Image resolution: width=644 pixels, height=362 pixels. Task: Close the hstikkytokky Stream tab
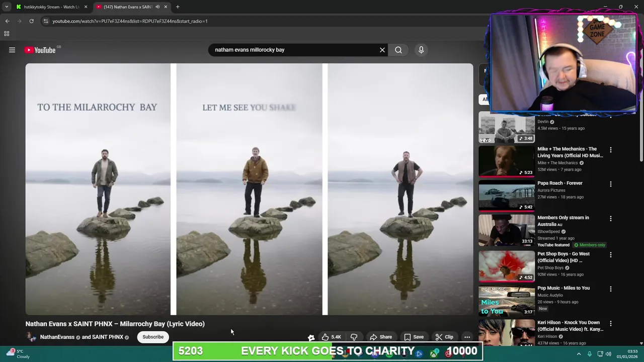click(86, 7)
